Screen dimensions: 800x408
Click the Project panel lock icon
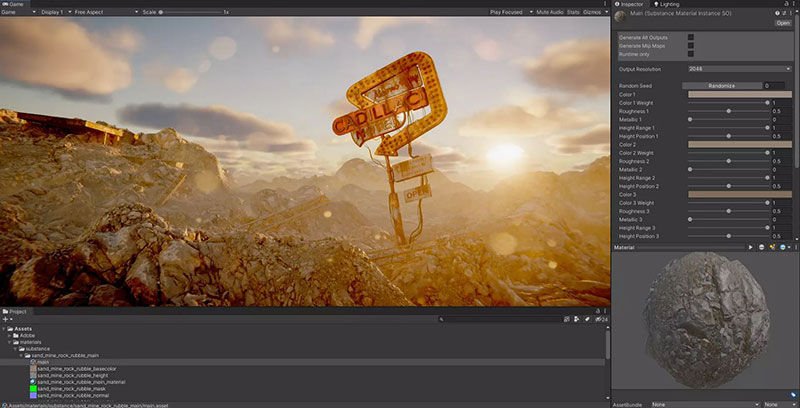(598, 311)
